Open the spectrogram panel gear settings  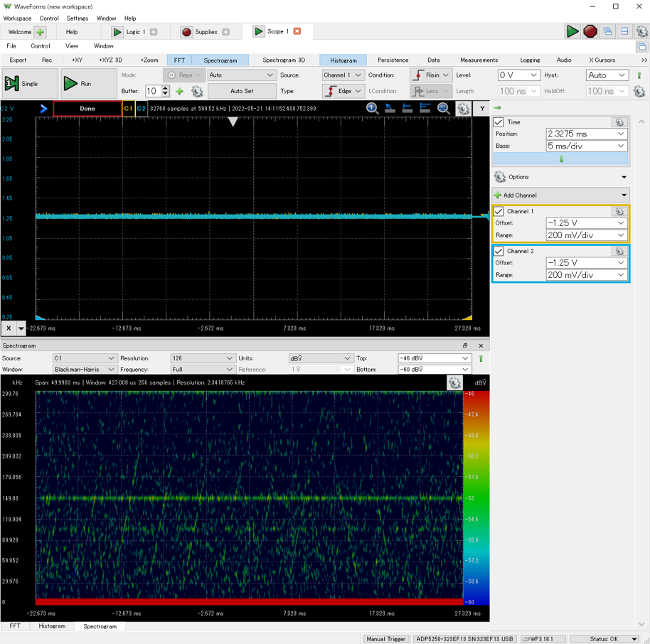[454, 383]
